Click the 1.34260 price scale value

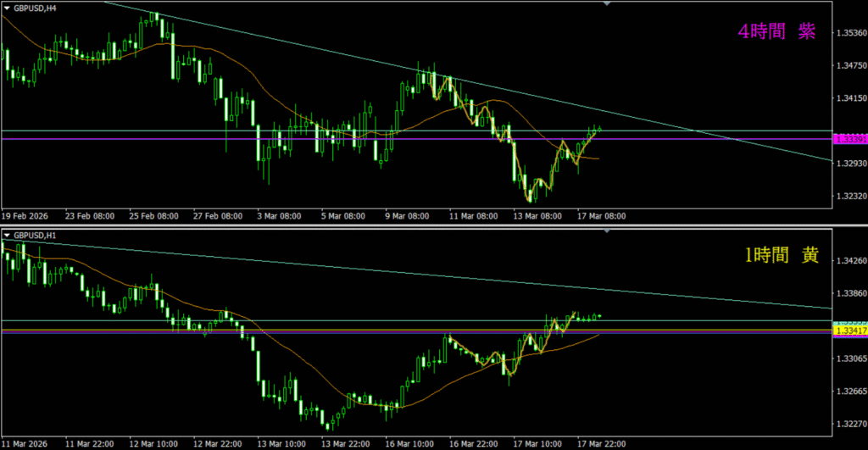click(849, 261)
